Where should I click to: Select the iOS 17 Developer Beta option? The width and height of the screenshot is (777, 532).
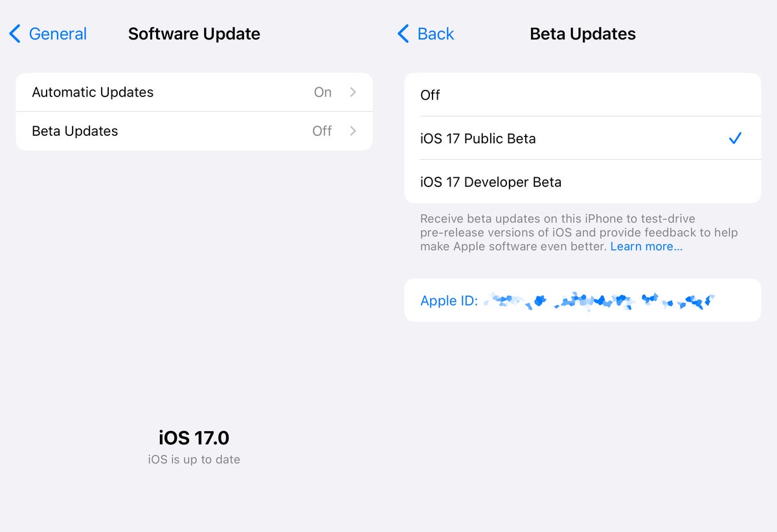pyautogui.click(x=491, y=182)
